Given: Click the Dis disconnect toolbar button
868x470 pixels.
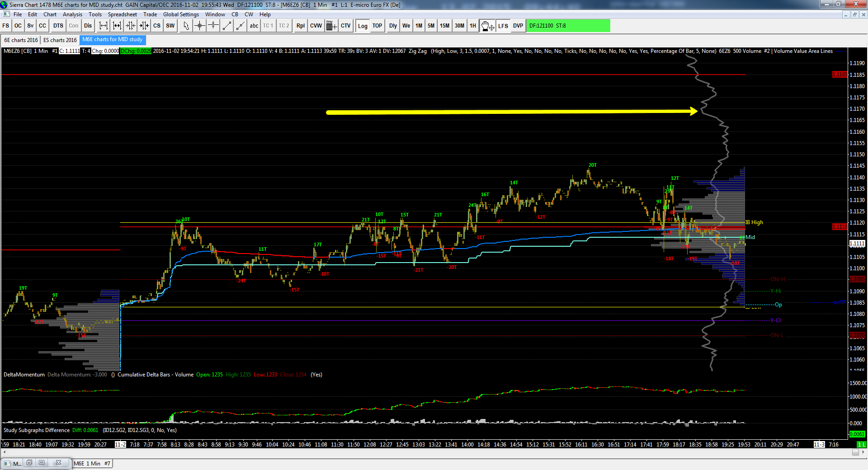Looking at the screenshot, I should point(88,26).
